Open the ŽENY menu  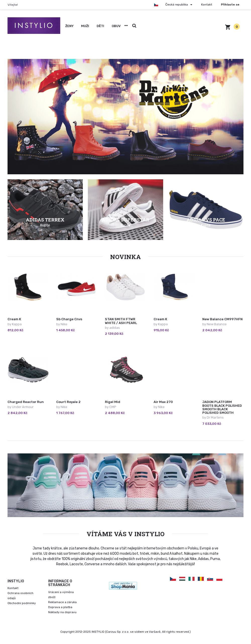(69, 26)
